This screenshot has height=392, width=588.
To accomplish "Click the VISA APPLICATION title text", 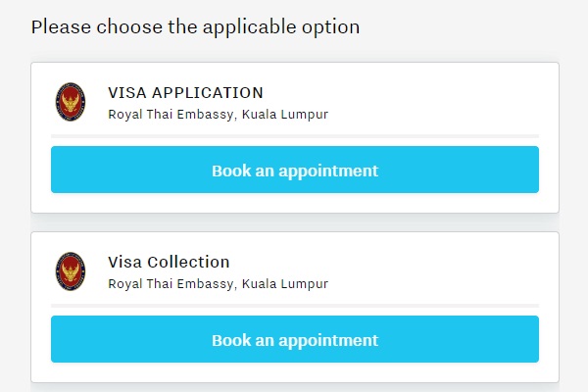I will click(185, 93).
